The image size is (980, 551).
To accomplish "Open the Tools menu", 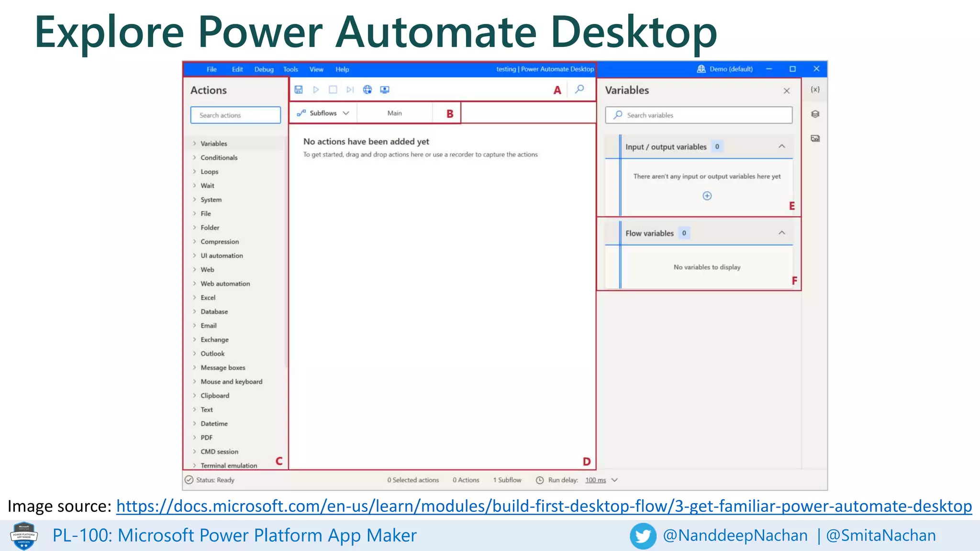I will click(x=290, y=69).
